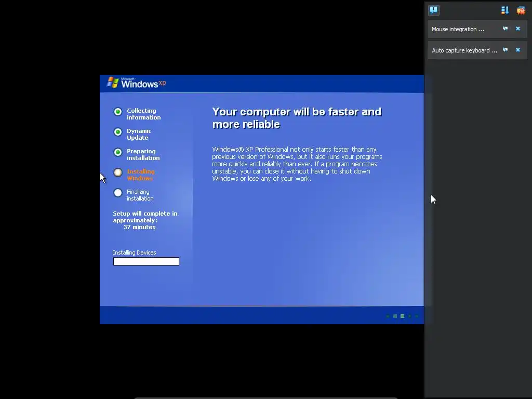The width and height of the screenshot is (532, 399).
Task: Click the Preparing installation step indicator
Action: (118, 152)
